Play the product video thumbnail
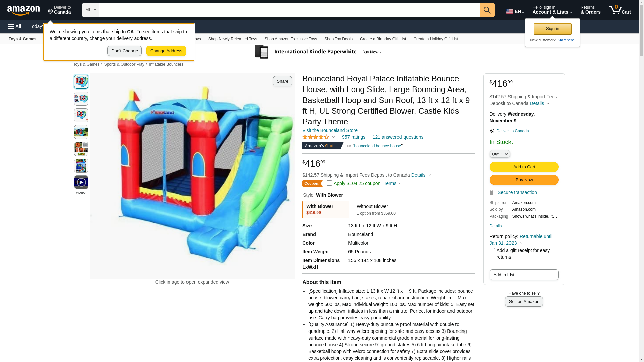 click(x=81, y=182)
